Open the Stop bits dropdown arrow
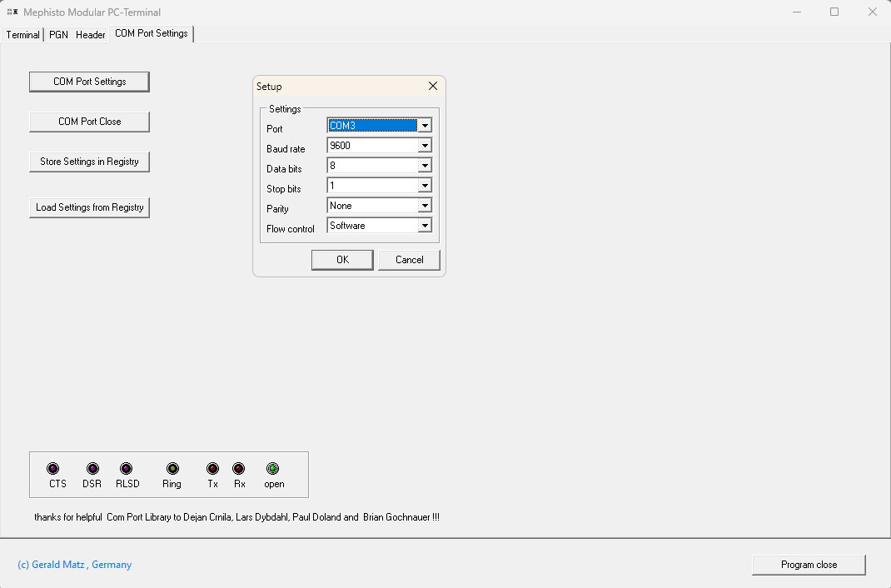Screen dimensions: 891x588 click(425, 186)
